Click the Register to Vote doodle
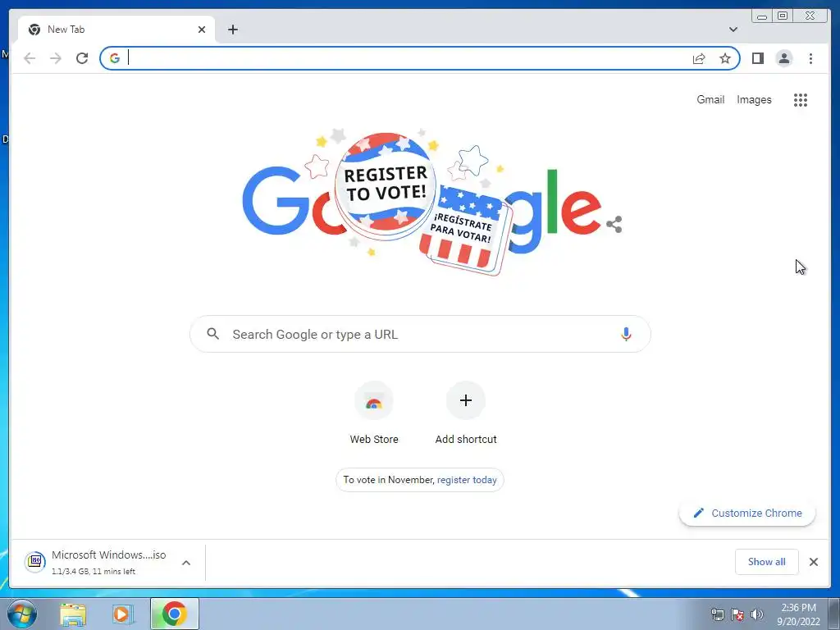 pyautogui.click(x=422, y=202)
